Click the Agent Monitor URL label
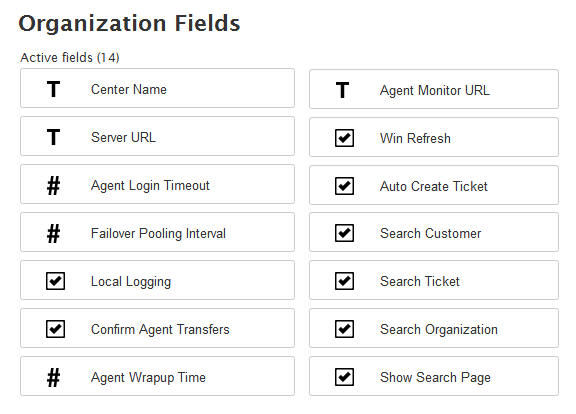The height and width of the screenshot is (414, 576). 435,91
